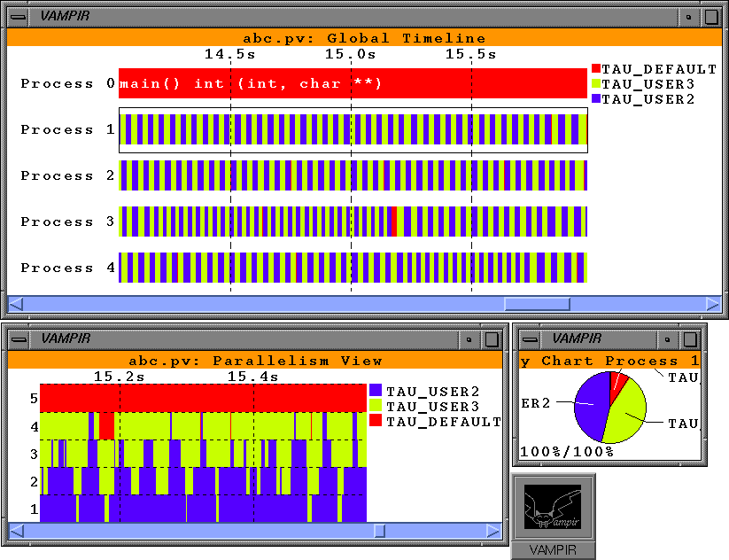
Task: Open the Parallelism View window menu button
Action: 19,339
